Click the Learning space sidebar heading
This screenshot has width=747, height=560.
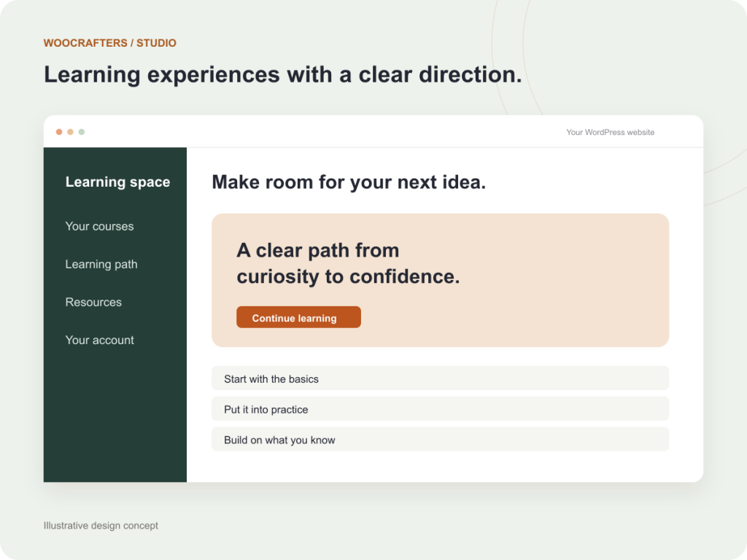117,182
